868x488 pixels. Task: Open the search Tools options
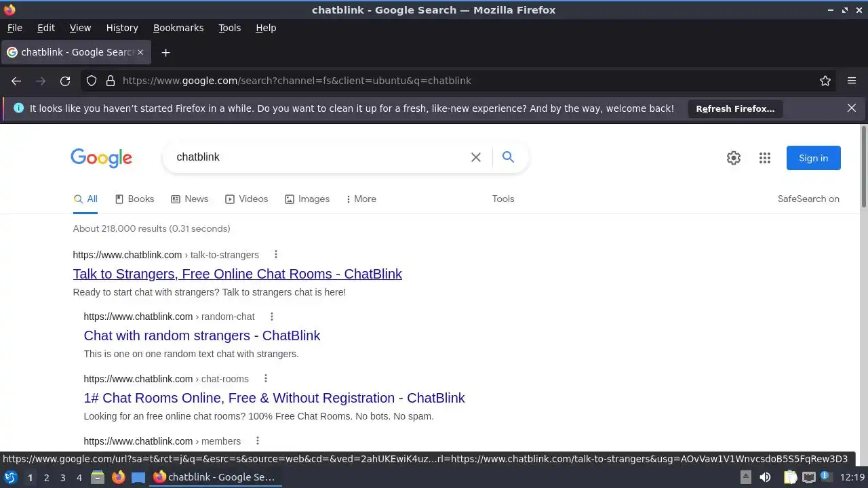coord(503,199)
